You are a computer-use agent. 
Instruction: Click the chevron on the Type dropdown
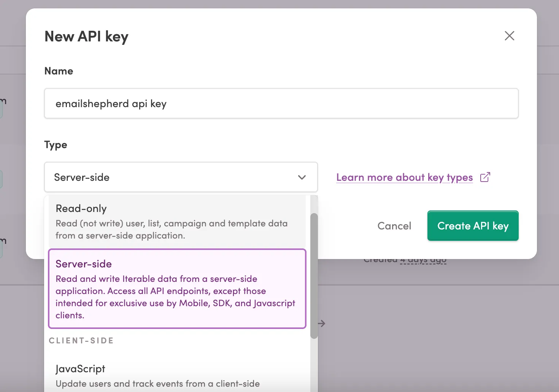pos(302,177)
